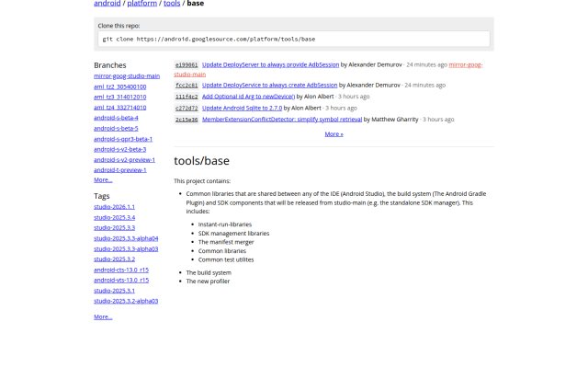Open commit hash c272d72
588x368 pixels.
coord(187,109)
